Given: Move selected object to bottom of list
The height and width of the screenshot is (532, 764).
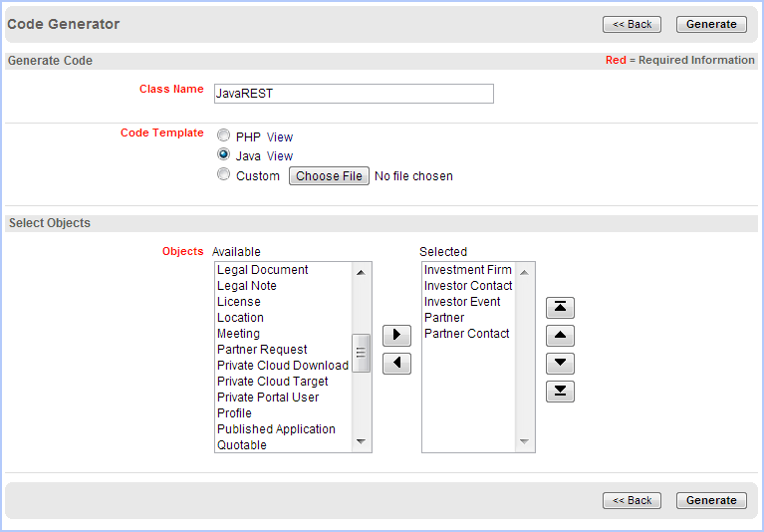Looking at the screenshot, I should (561, 392).
